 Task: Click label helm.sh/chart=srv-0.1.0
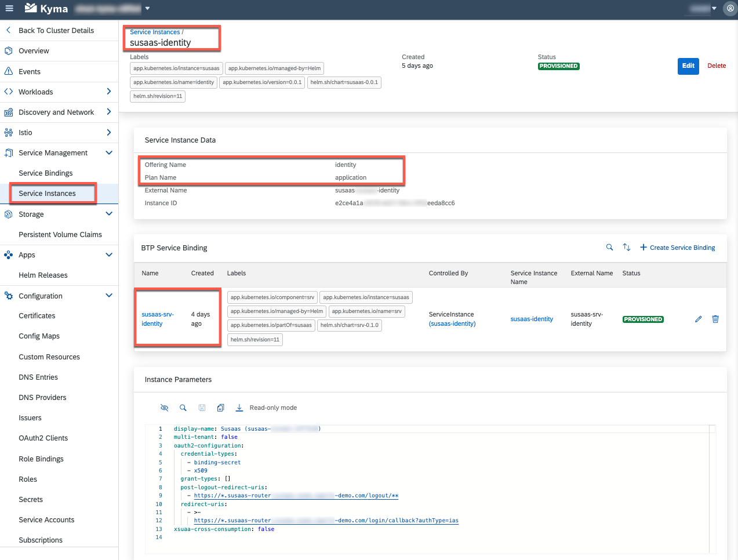pyautogui.click(x=349, y=325)
